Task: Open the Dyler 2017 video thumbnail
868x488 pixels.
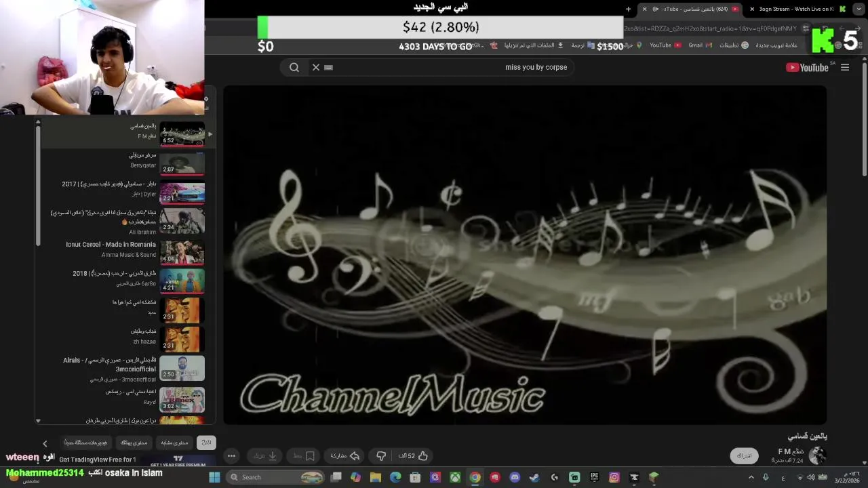Action: click(x=182, y=192)
